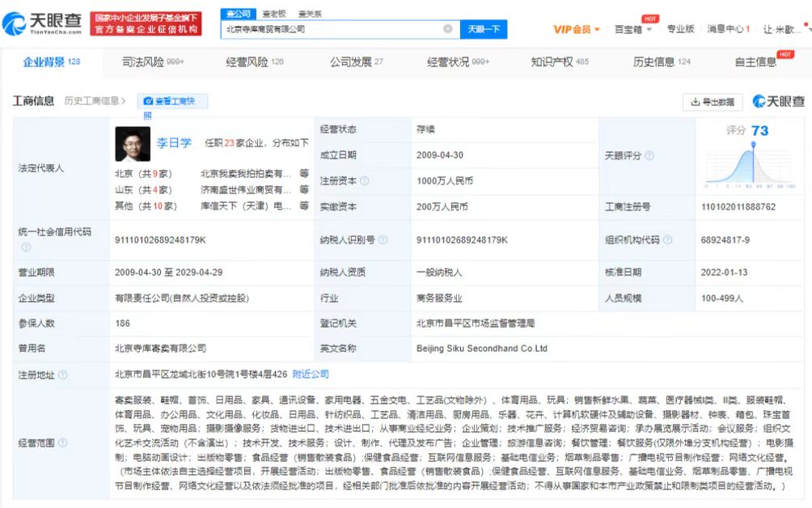This screenshot has width=812, height=508.
Task: Click the official-record red banner beside logo
Action: (x=146, y=23)
